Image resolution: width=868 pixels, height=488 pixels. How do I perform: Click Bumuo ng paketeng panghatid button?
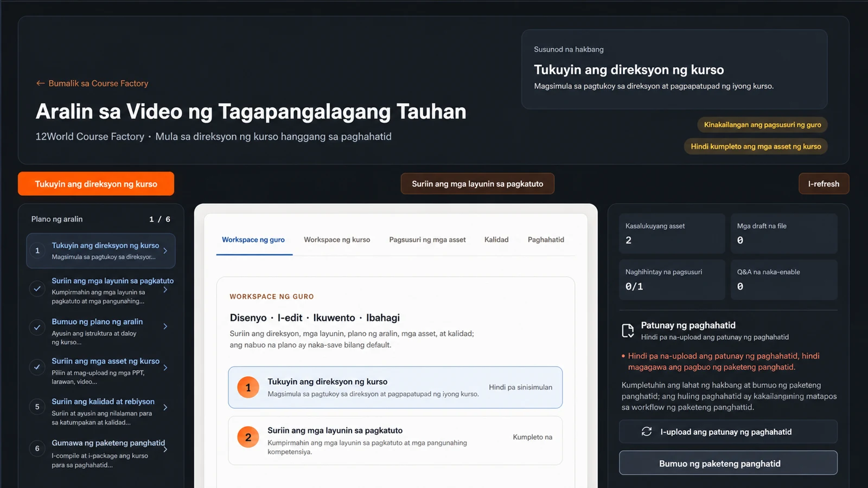[x=728, y=463]
